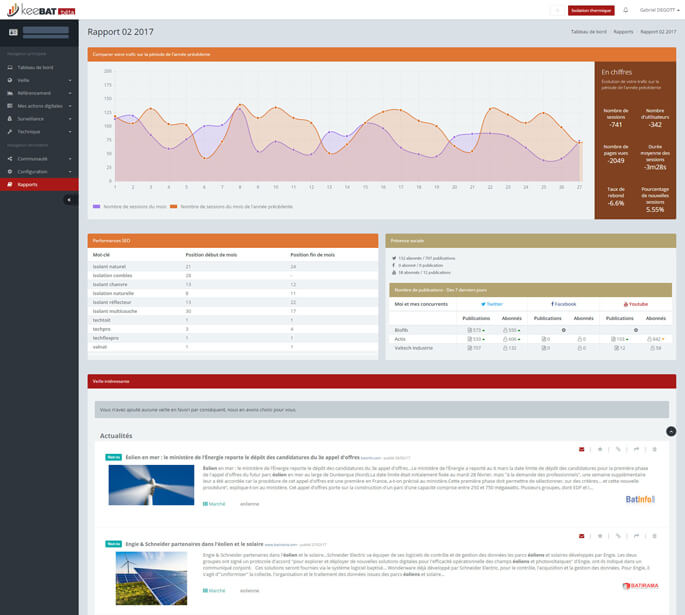Expand the Technique submenu arrow
Screen dimensions: 685x615
[x=70, y=131]
